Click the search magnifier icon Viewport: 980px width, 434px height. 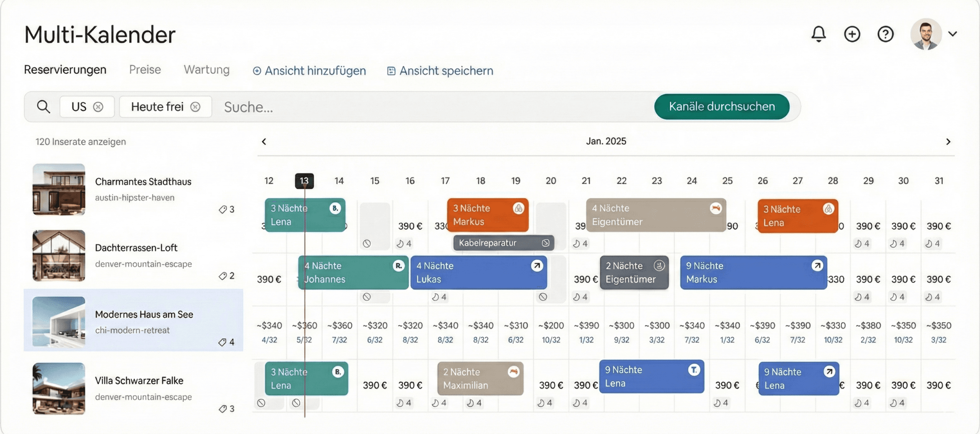(43, 107)
